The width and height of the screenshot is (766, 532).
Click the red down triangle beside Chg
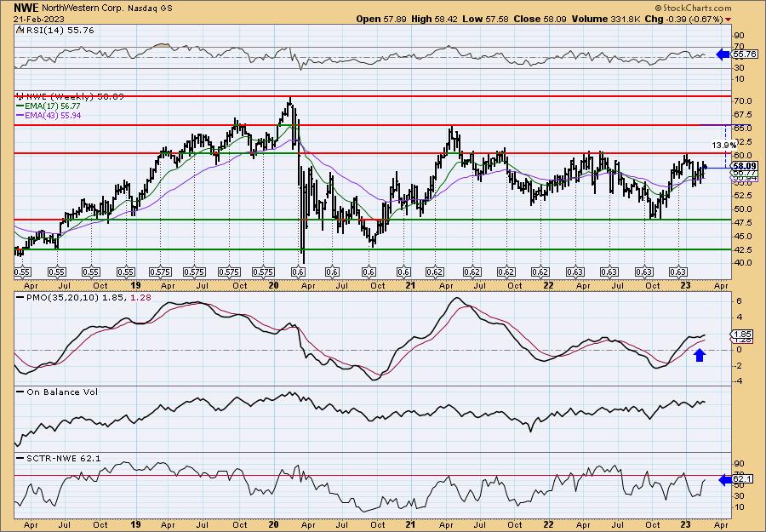coord(729,20)
